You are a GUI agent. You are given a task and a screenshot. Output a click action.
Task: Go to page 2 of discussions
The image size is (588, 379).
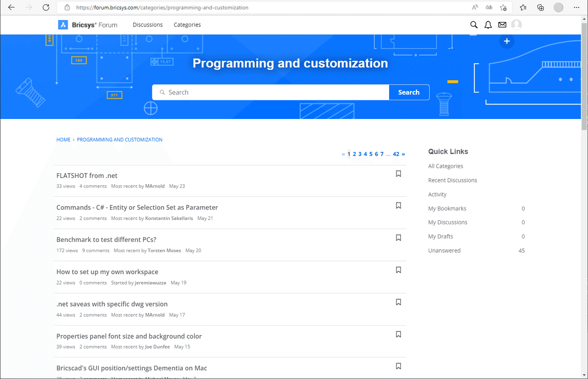tap(354, 154)
